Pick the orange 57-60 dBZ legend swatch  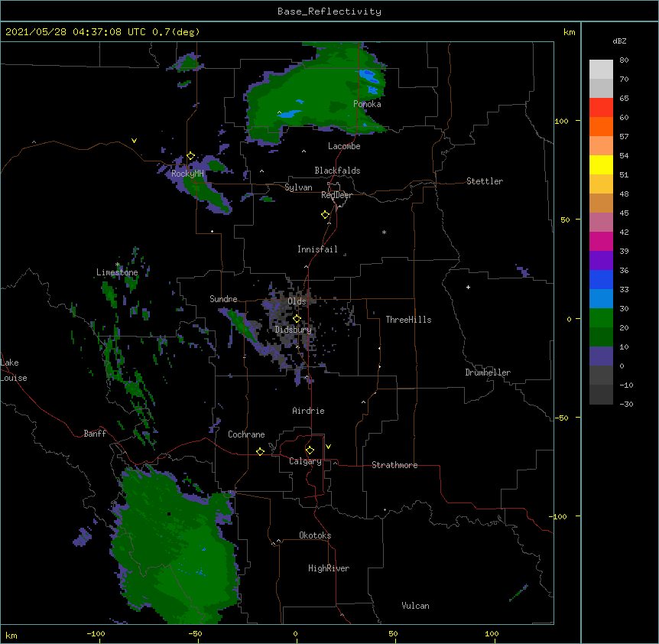click(x=601, y=126)
